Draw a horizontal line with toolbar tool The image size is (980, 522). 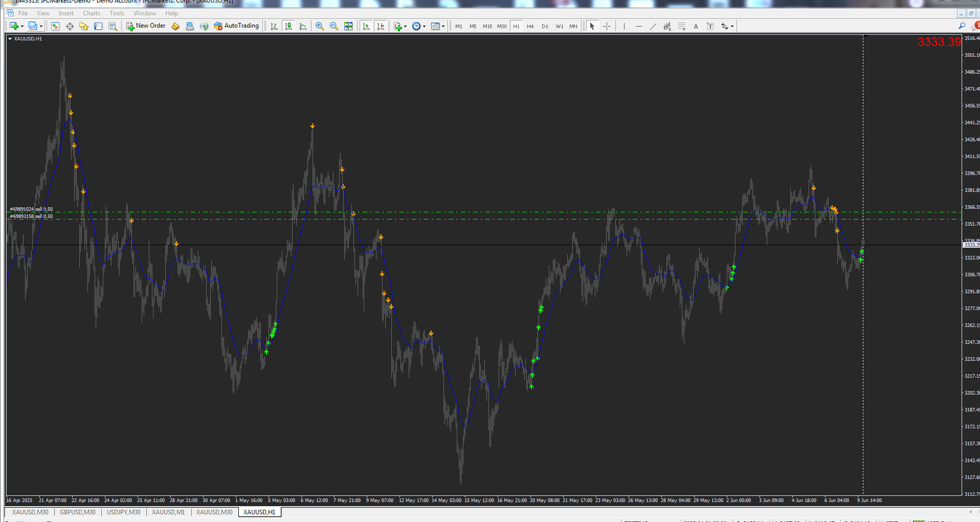(x=638, y=26)
